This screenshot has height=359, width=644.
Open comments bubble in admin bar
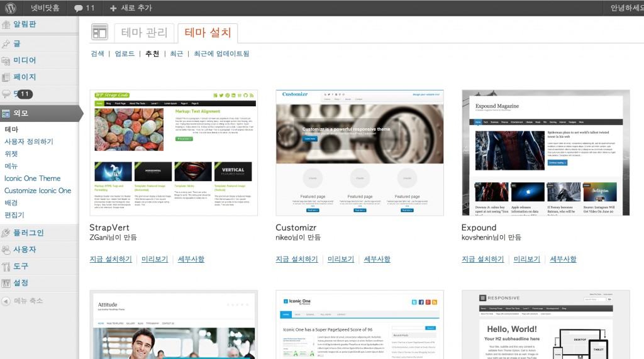[84, 8]
